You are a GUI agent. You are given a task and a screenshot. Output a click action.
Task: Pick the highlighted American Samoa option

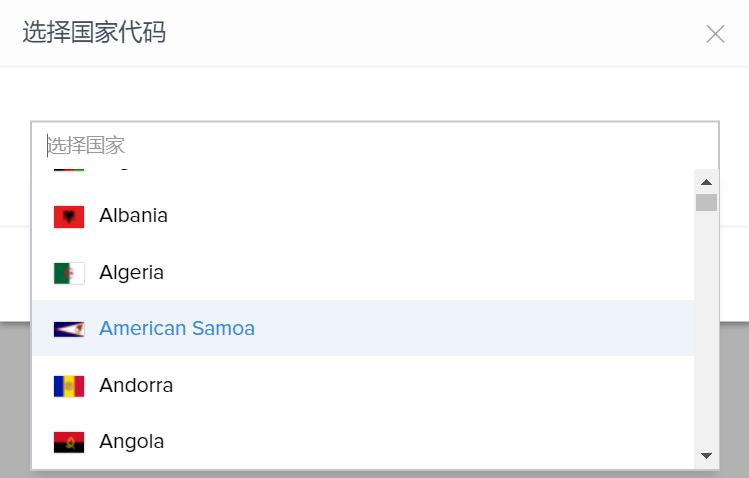tap(177, 329)
